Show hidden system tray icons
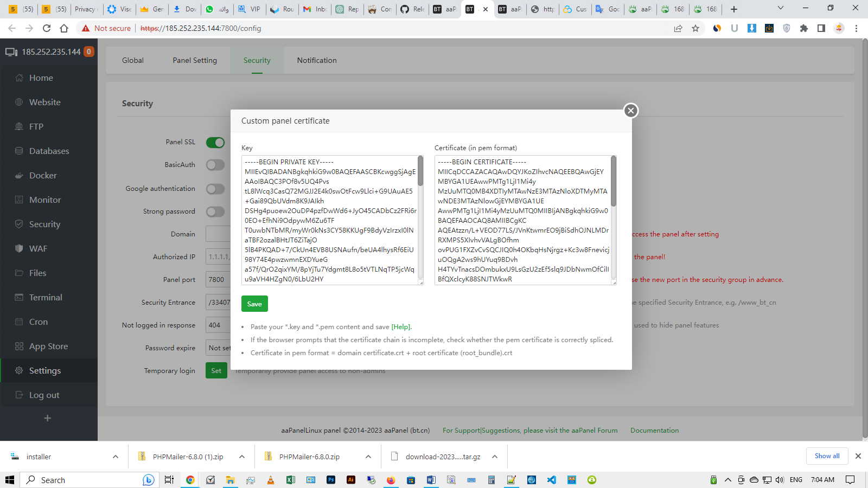The height and width of the screenshot is (488, 868). coord(728,480)
